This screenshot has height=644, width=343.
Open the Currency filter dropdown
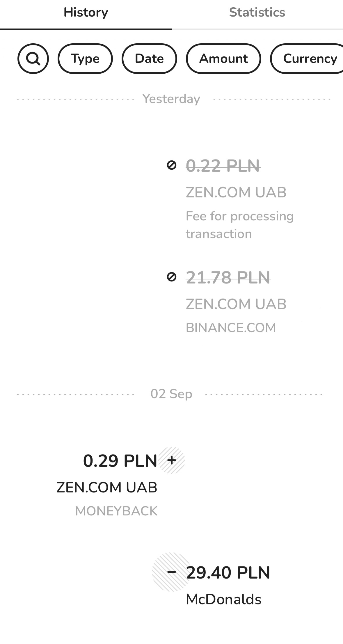(x=310, y=58)
